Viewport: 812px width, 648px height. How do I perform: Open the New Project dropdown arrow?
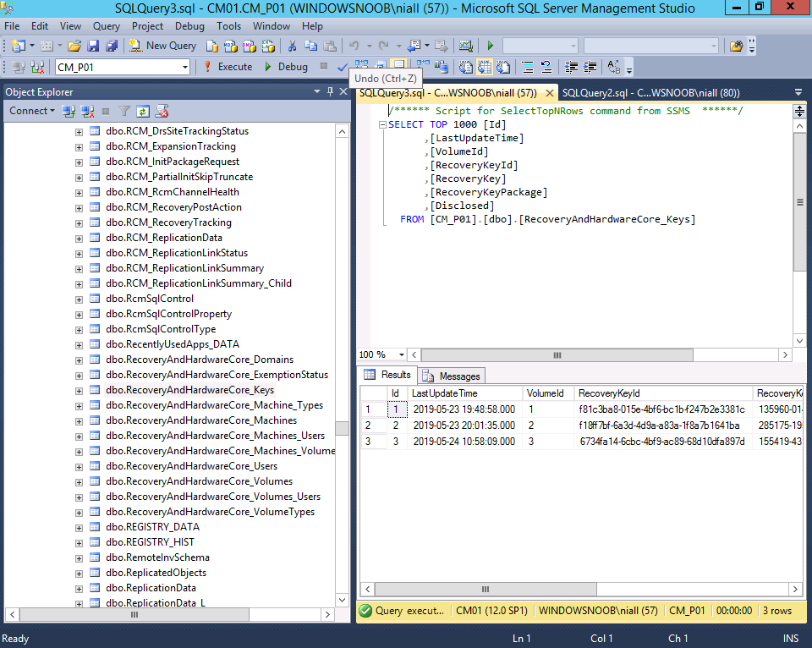(32, 46)
